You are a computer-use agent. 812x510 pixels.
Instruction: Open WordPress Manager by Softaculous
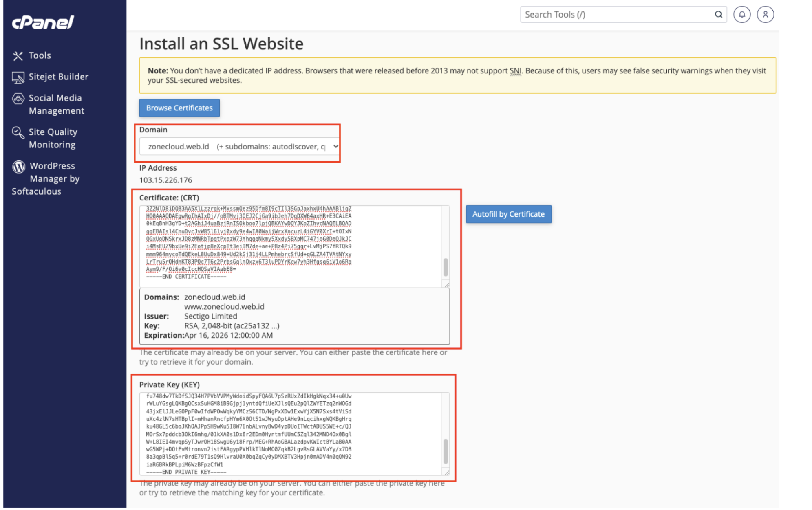coord(46,178)
